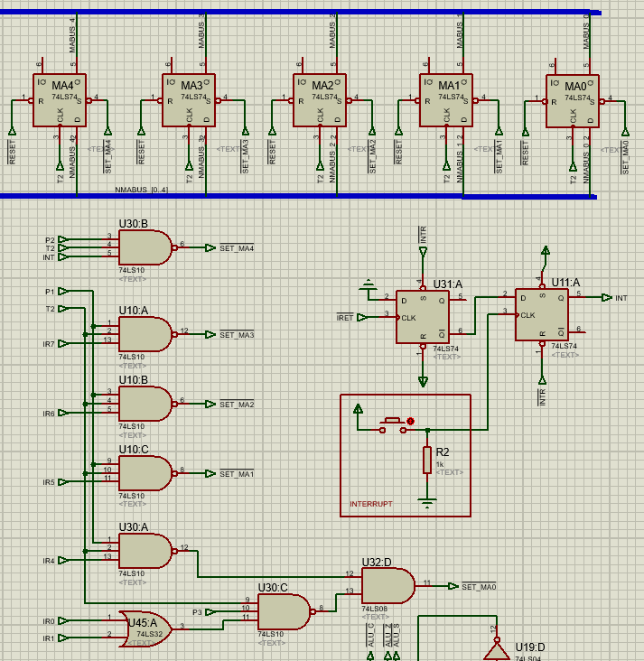Click the power terminal above U11:A
Screen dimensions: 644x661
[546, 251]
